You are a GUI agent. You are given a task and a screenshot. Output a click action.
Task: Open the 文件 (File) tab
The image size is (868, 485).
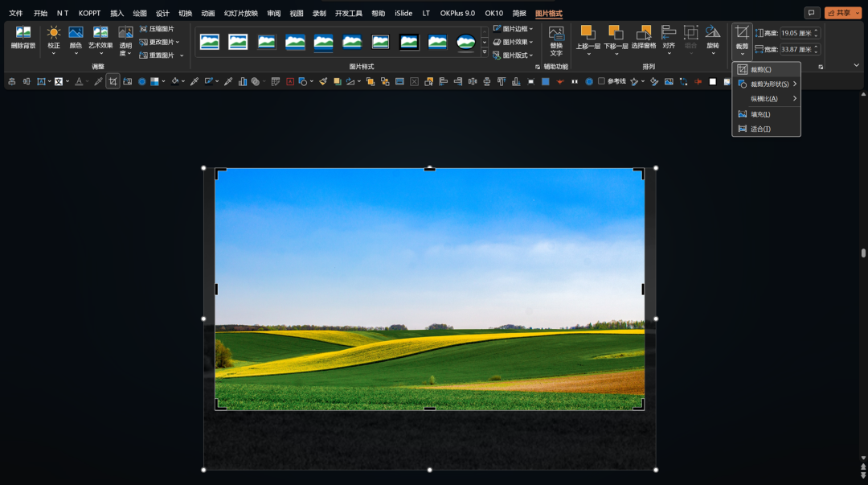(x=15, y=14)
